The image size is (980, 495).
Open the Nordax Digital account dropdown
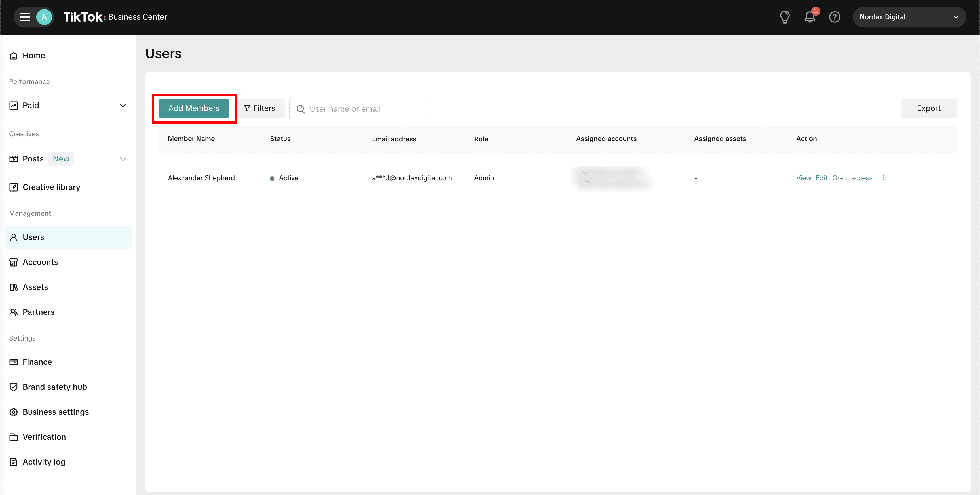[909, 17]
